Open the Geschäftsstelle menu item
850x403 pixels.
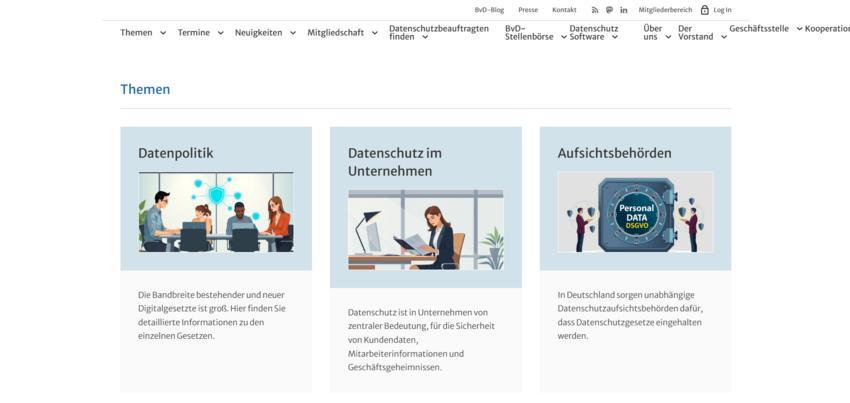759,29
